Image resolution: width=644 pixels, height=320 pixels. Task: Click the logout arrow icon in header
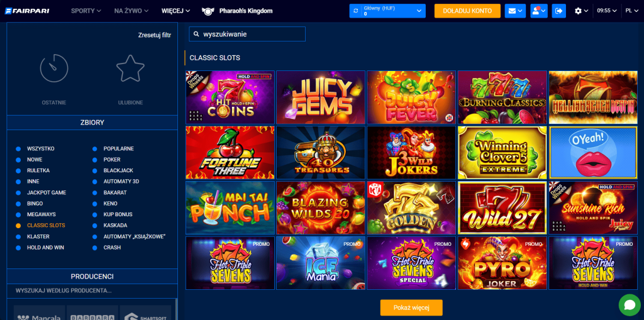tap(558, 11)
